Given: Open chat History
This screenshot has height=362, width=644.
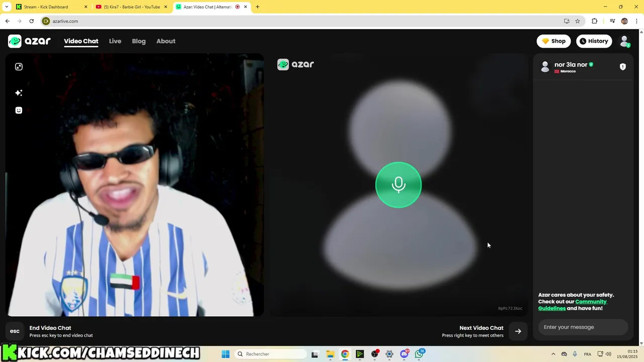Looking at the screenshot, I should click(594, 41).
